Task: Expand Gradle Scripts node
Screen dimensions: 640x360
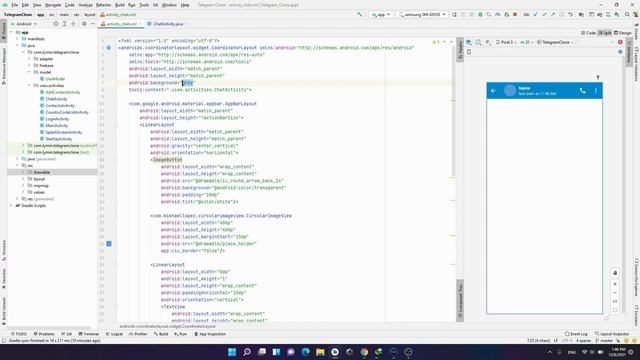Action: pos(12,205)
